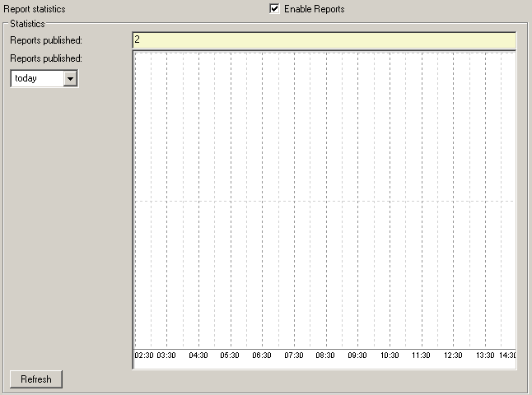Select the 02:30 time axis label
The width and height of the screenshot is (532, 395).
pyautogui.click(x=144, y=355)
